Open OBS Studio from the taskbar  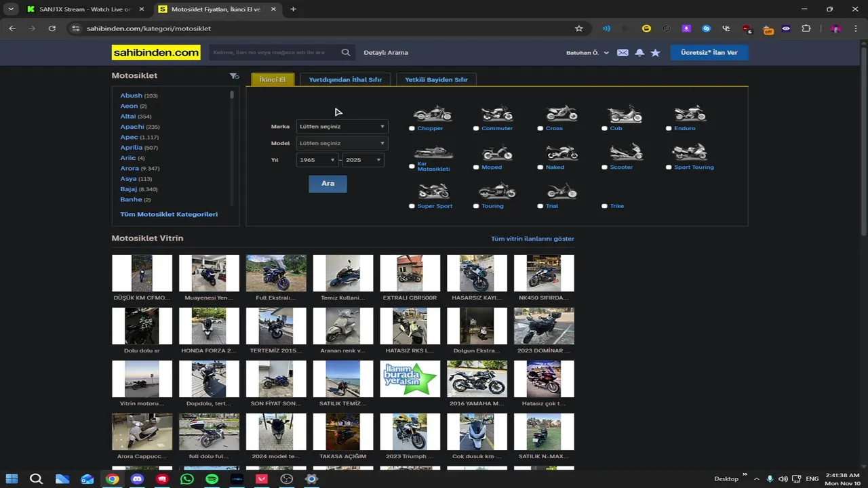pyautogui.click(x=286, y=479)
